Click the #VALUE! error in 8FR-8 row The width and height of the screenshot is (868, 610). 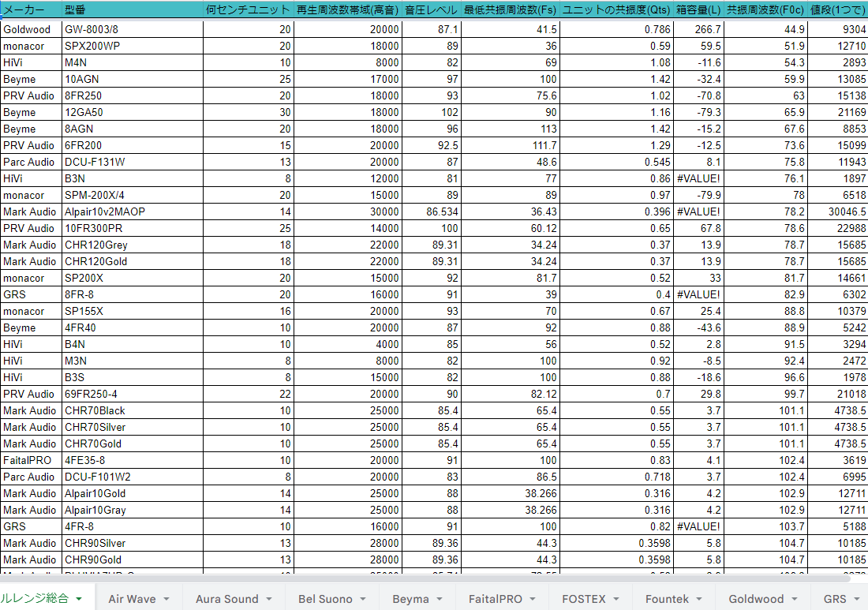click(x=698, y=294)
